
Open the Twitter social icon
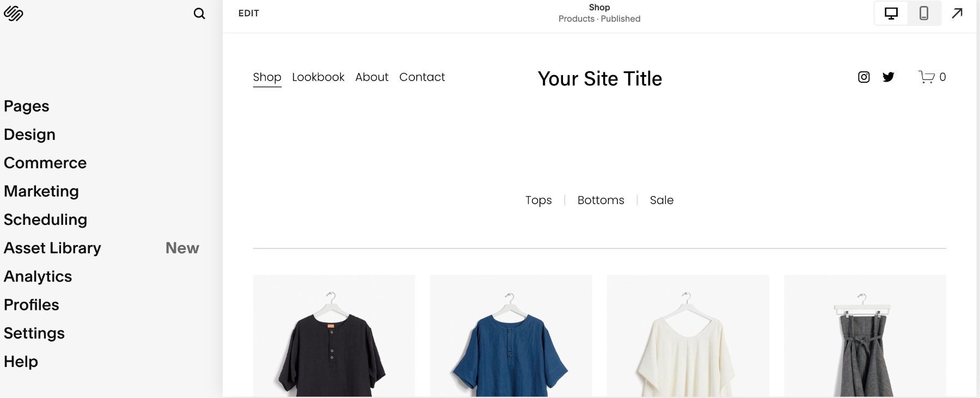pyautogui.click(x=888, y=77)
